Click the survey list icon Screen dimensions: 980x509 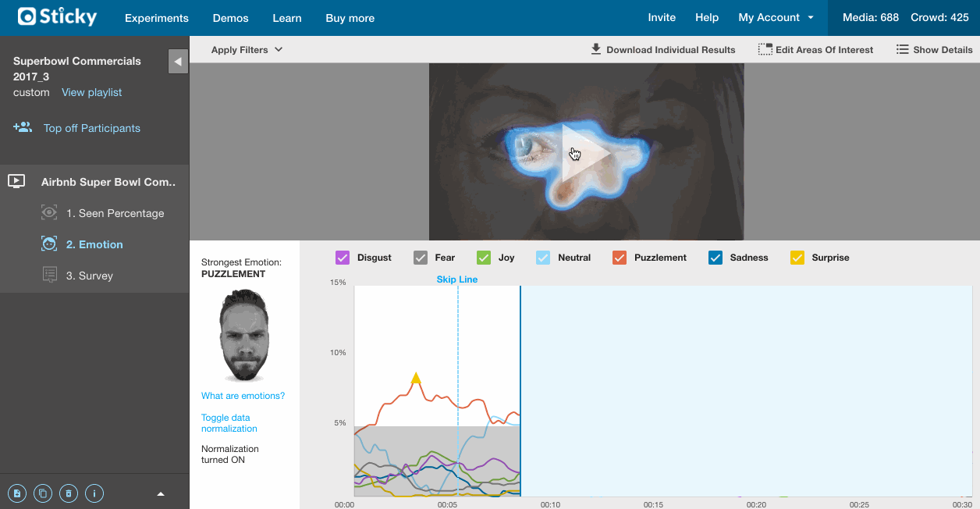coord(49,275)
